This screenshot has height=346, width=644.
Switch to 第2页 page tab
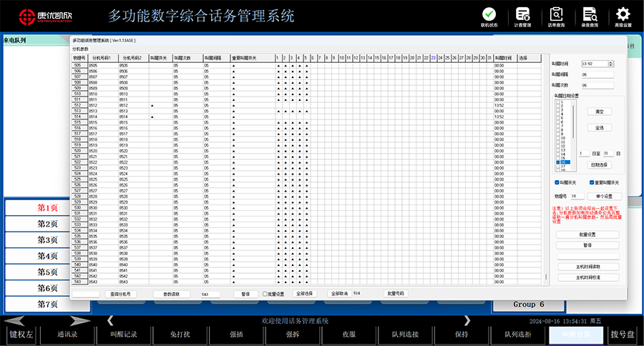click(x=48, y=224)
